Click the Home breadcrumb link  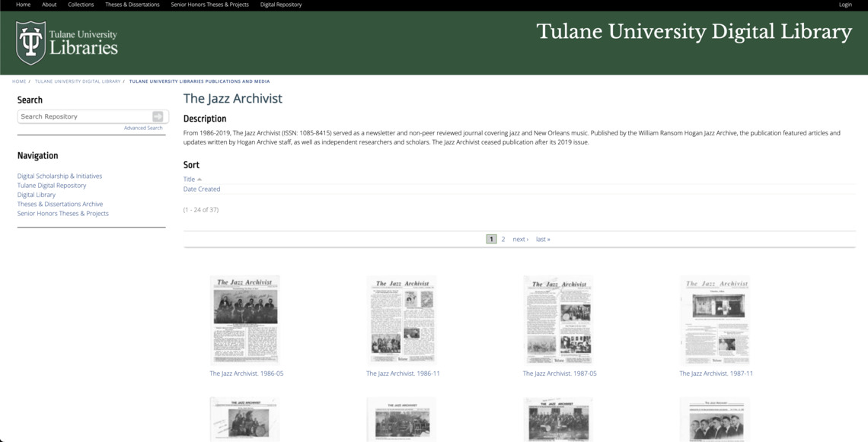(19, 81)
